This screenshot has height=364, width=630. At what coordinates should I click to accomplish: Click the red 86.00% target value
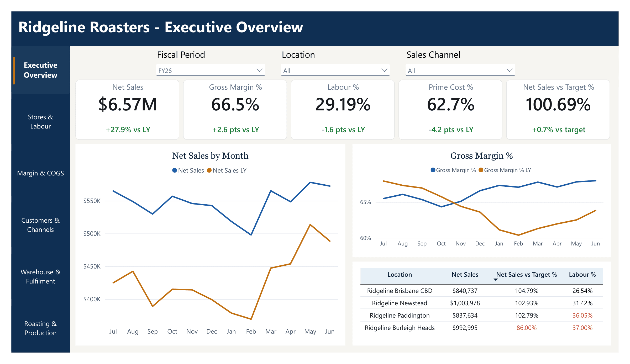[526, 328]
